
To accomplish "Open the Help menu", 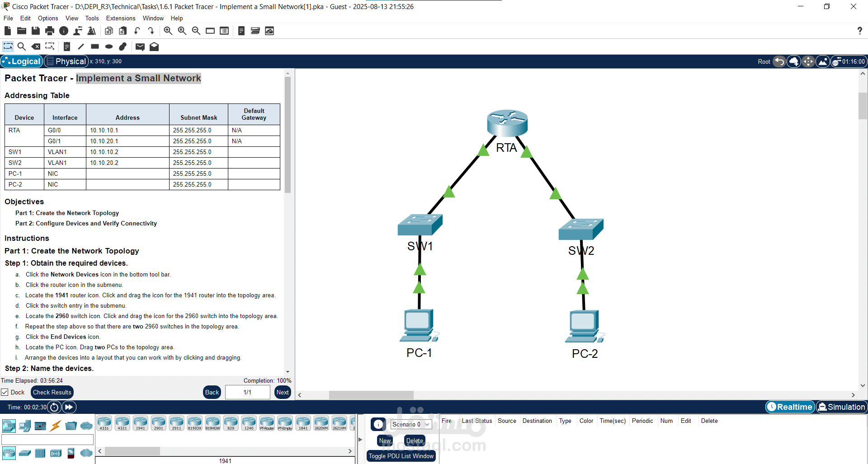I will 177,18.
